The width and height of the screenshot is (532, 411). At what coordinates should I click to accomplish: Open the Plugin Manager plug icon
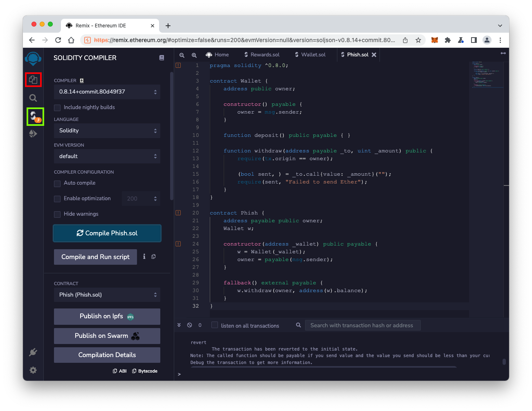tap(33, 352)
